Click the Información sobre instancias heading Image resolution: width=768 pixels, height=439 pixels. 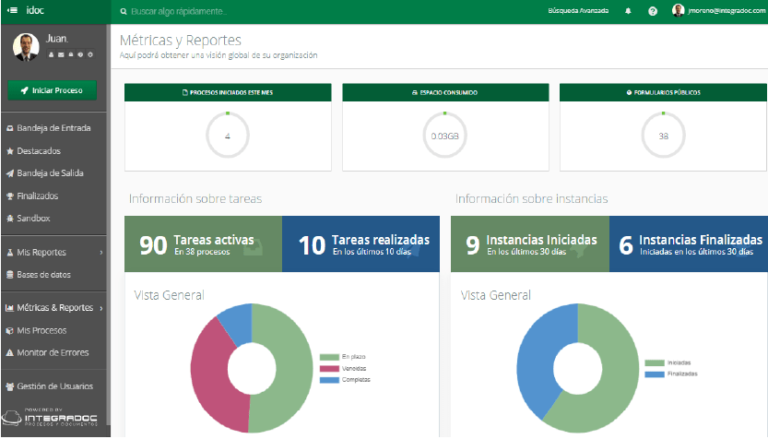point(531,198)
